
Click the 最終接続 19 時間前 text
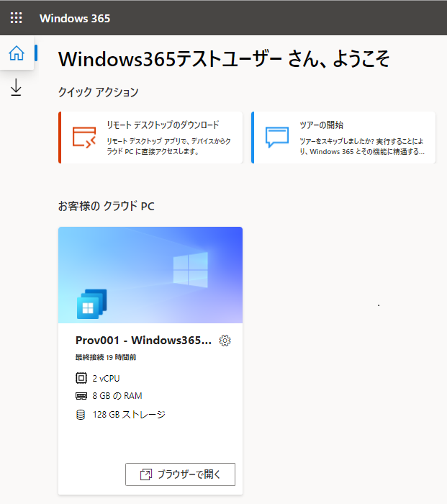coord(106,357)
